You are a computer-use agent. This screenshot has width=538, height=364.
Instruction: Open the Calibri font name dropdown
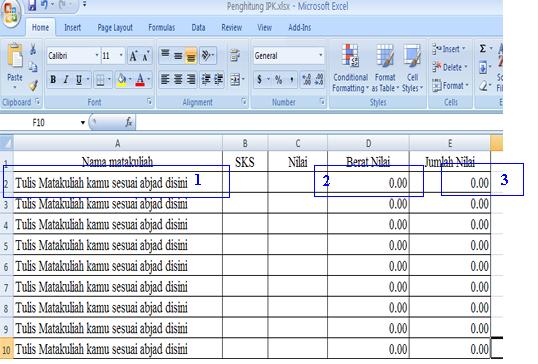(97, 55)
